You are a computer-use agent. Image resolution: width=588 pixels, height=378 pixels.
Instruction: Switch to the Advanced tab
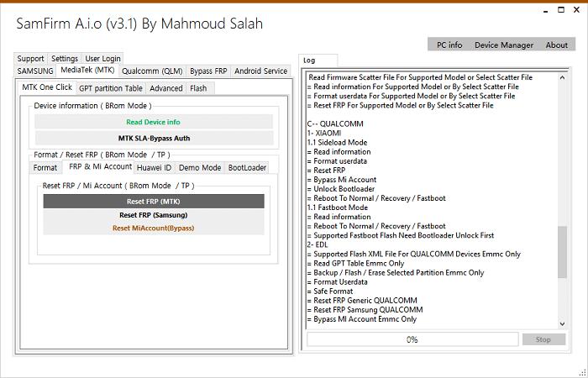click(x=165, y=88)
